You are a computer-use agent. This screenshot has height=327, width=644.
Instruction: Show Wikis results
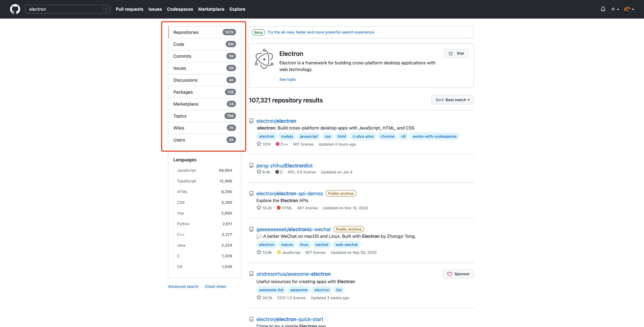coord(204,128)
